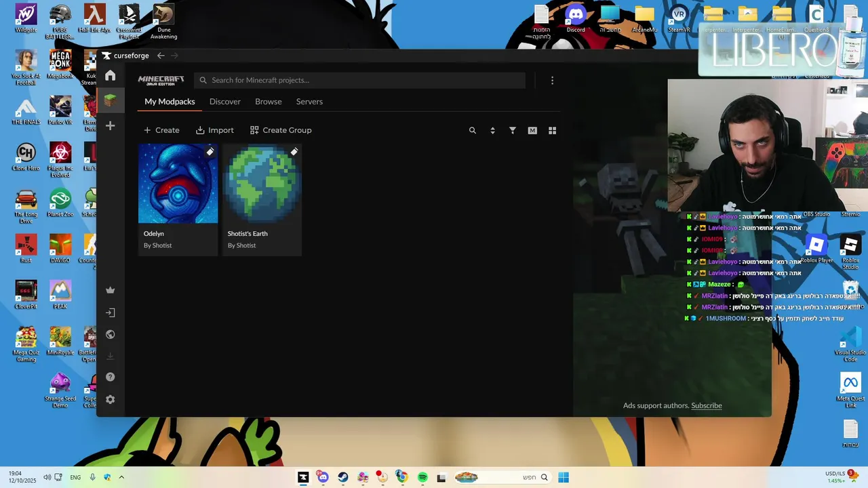Open the help question mark icon
The image size is (868, 488).
pos(110,377)
